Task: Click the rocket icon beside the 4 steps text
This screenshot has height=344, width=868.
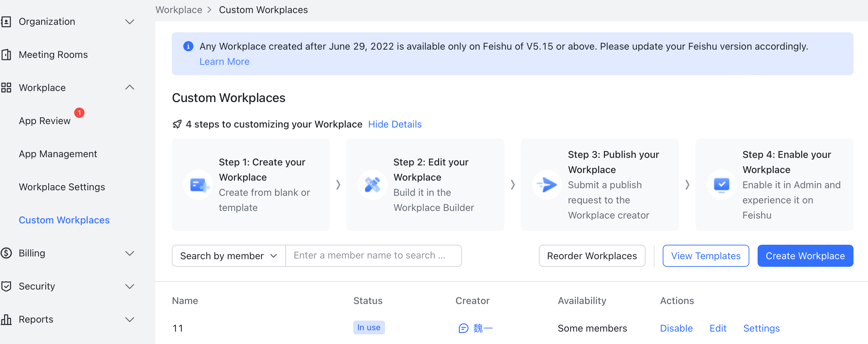Action: (177, 124)
